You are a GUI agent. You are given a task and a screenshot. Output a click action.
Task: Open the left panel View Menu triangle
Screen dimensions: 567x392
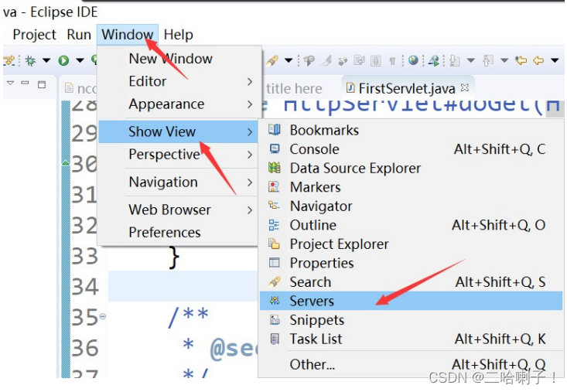click(x=11, y=83)
